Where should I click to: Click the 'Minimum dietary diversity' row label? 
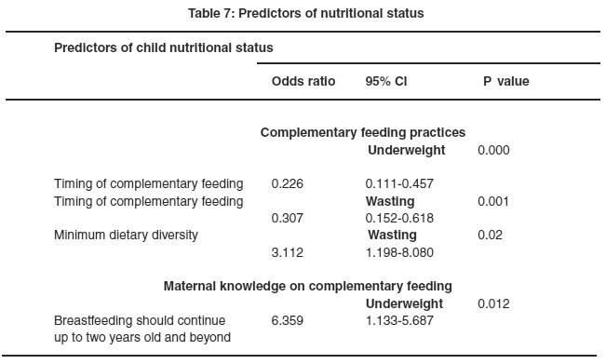[126, 235]
